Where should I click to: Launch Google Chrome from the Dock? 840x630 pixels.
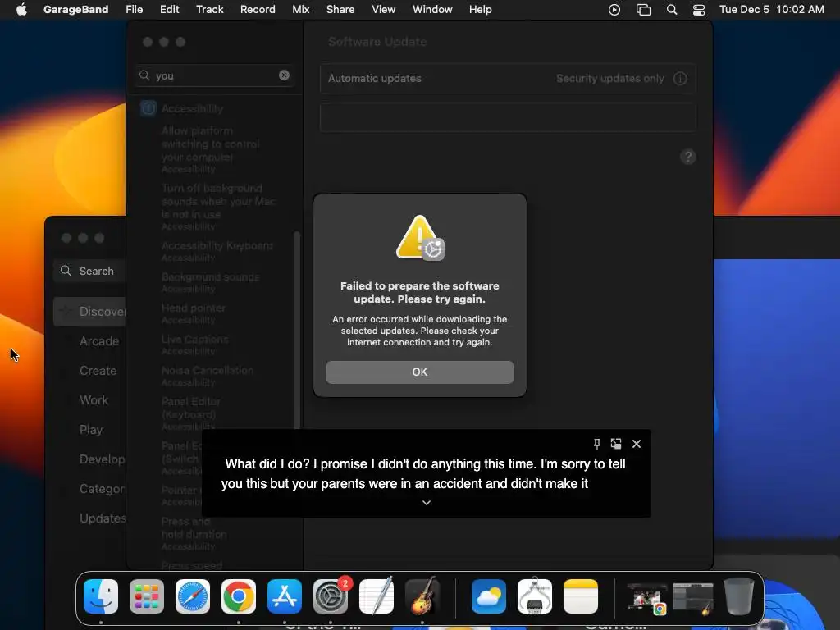pos(239,596)
